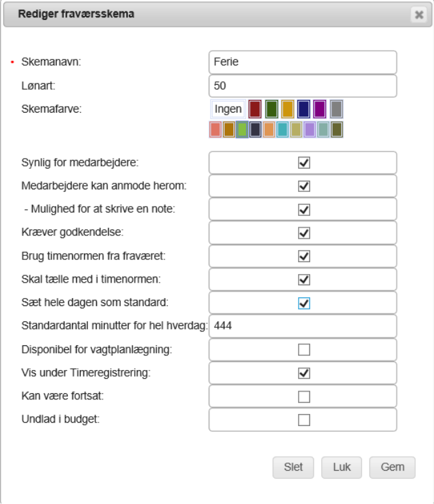434x504 pixels.
Task: Pick the gray color swatch
Action: point(337,109)
